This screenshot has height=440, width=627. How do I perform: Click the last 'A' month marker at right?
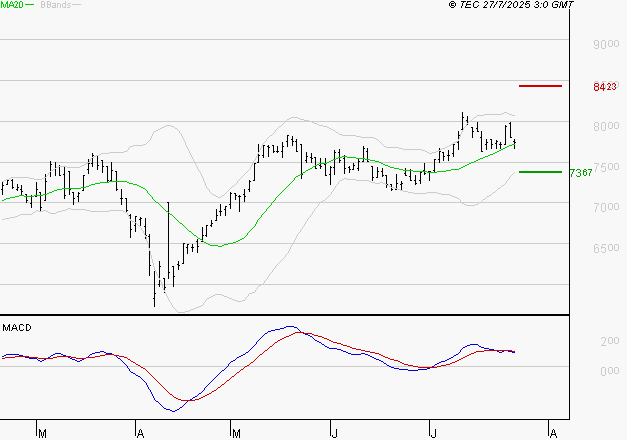point(551,433)
